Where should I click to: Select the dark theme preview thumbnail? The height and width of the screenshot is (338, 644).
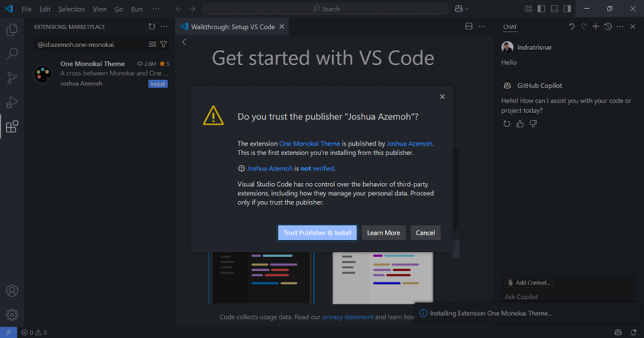point(261,278)
